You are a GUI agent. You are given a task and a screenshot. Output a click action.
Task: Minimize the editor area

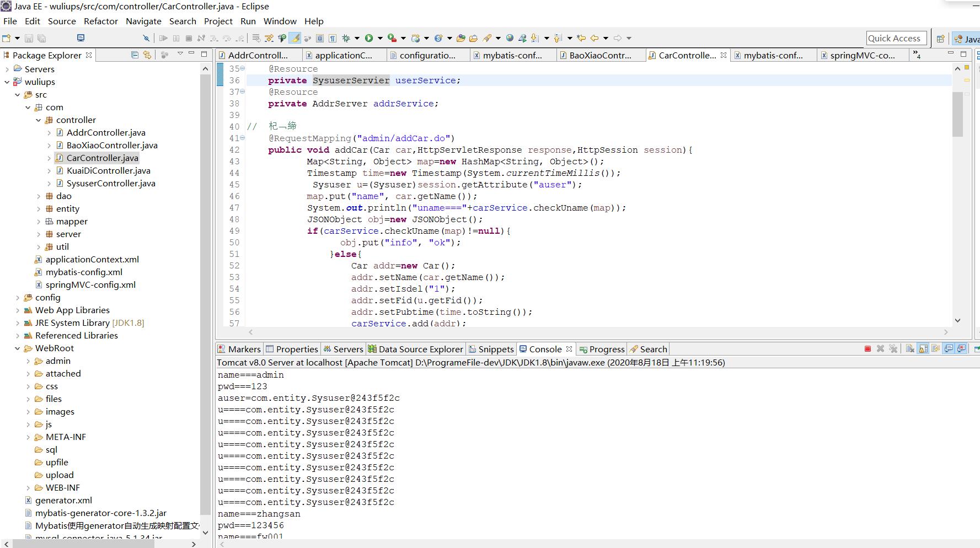point(950,53)
